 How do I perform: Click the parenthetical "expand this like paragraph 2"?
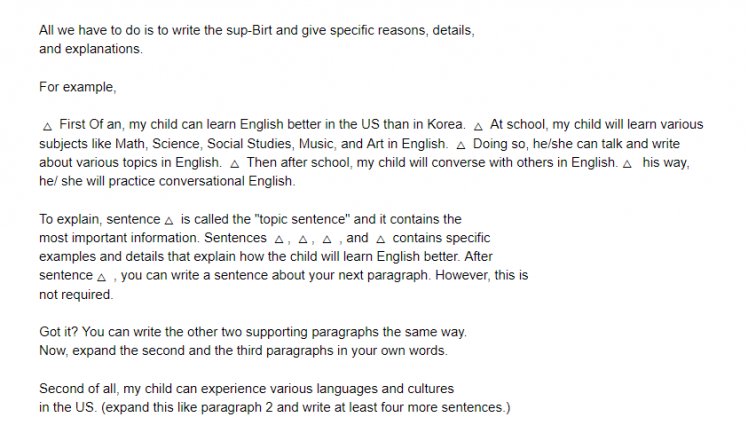click(x=198, y=407)
